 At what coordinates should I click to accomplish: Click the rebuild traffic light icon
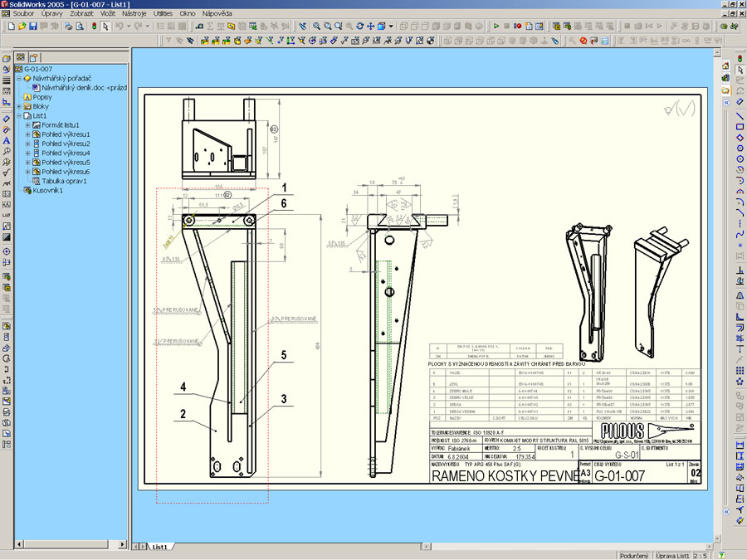[94, 27]
